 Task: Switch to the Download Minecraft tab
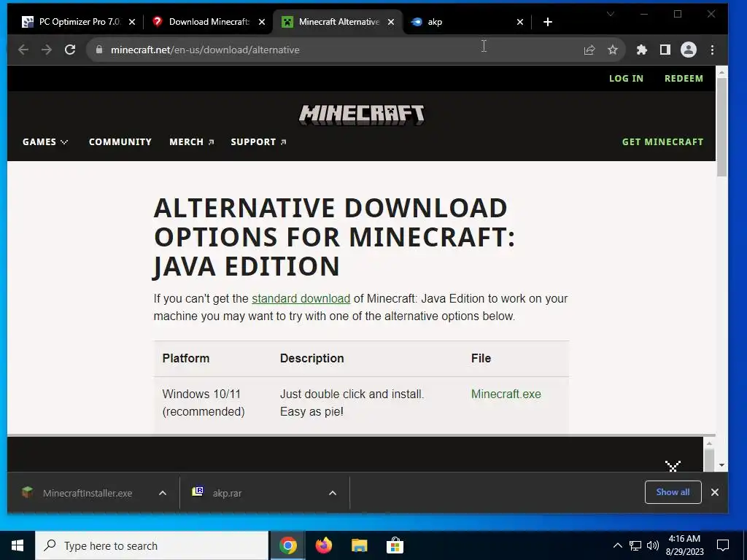tap(208, 22)
